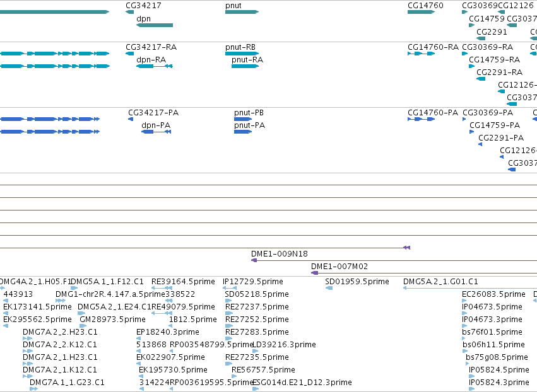Screen dimensions: 537x392
Task: Open the bs75g08.5prime EST label
Action: click(497, 358)
